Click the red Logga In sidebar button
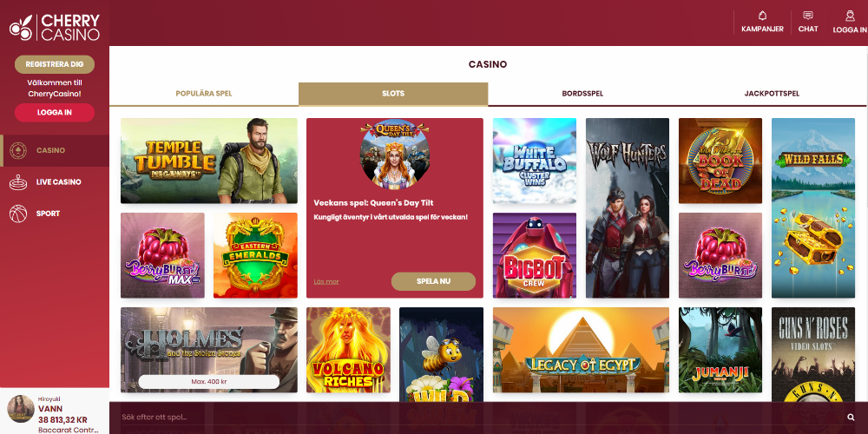The height and width of the screenshot is (434, 868). click(x=55, y=112)
